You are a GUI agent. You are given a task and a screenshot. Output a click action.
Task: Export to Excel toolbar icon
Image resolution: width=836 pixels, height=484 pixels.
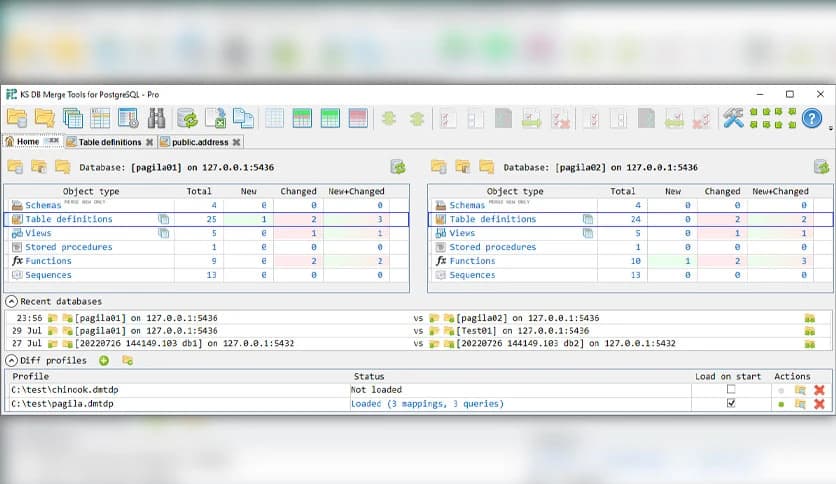[x=215, y=118]
